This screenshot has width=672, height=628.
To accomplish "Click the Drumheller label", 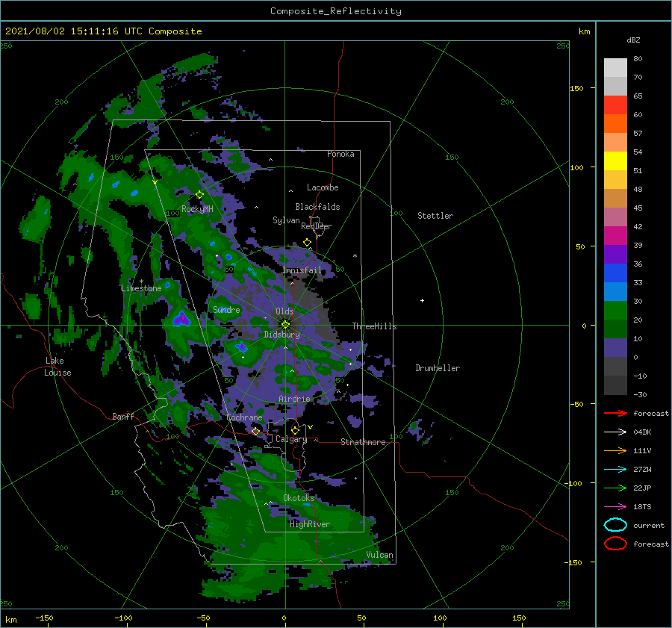I will (x=438, y=368).
